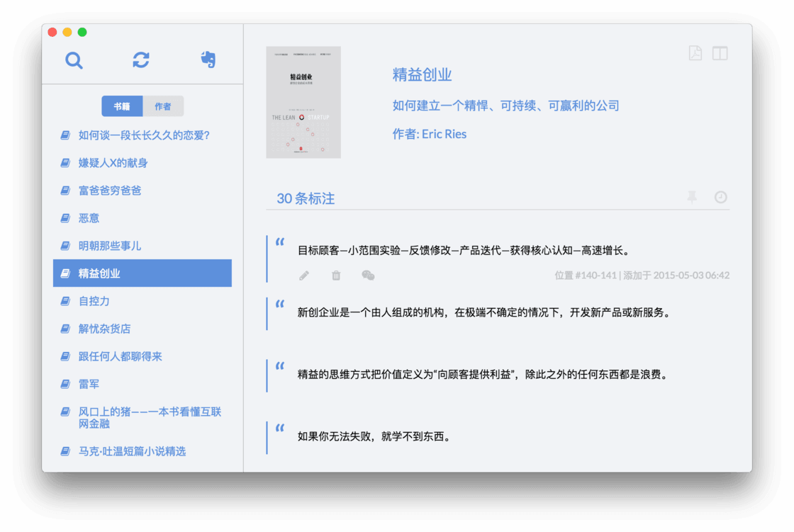Toggle time sorting with the clock icon
The width and height of the screenshot is (794, 532).
[721, 197]
